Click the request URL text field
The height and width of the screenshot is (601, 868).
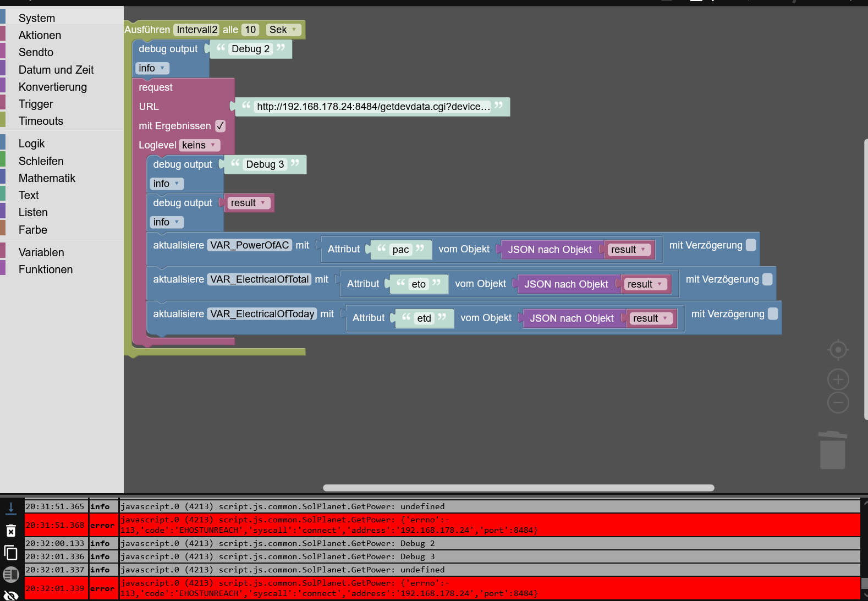373,107
